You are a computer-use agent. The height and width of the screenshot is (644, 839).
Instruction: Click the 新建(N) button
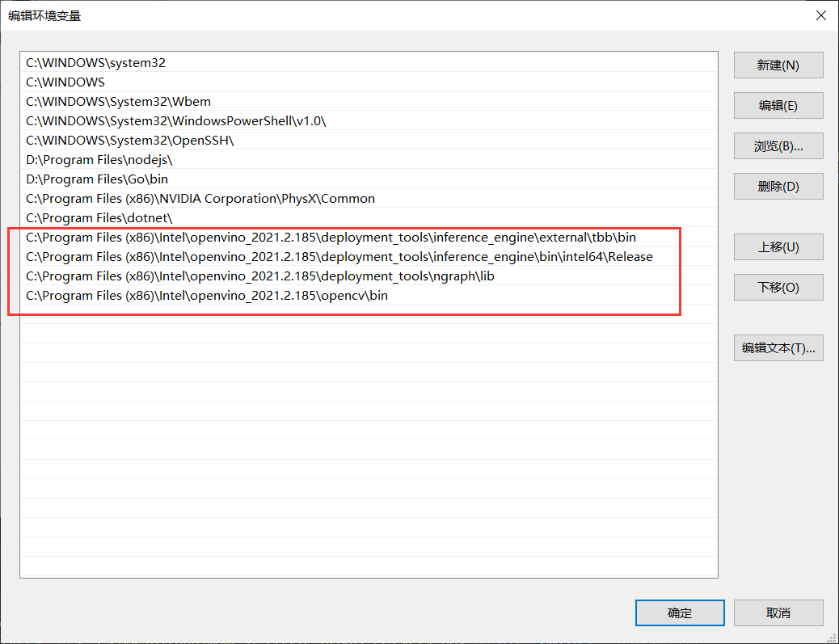778,65
